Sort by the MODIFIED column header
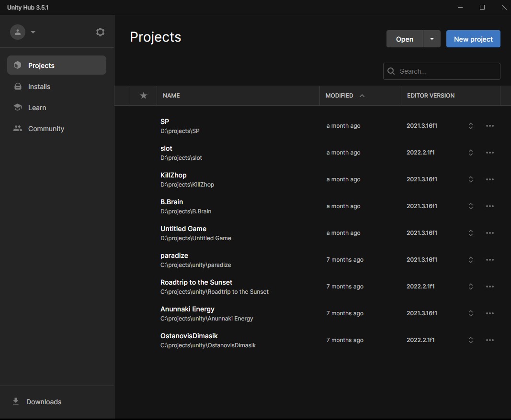This screenshot has width=511, height=420. (339, 95)
